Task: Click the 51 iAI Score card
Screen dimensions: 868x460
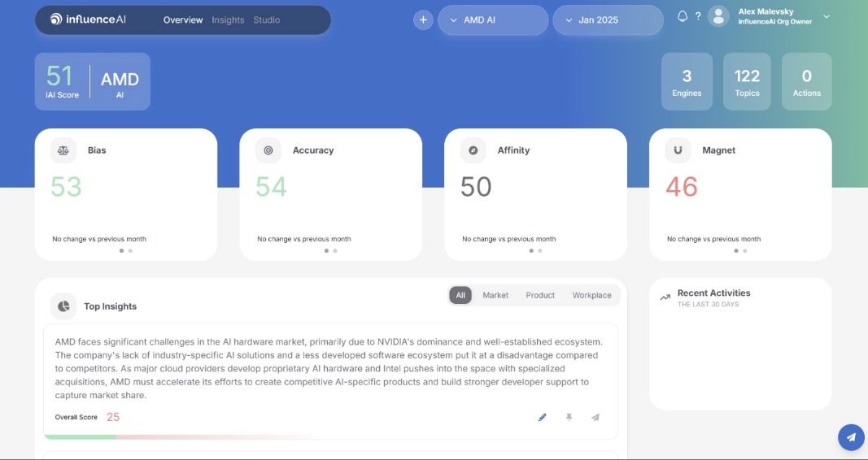Action: (93, 81)
